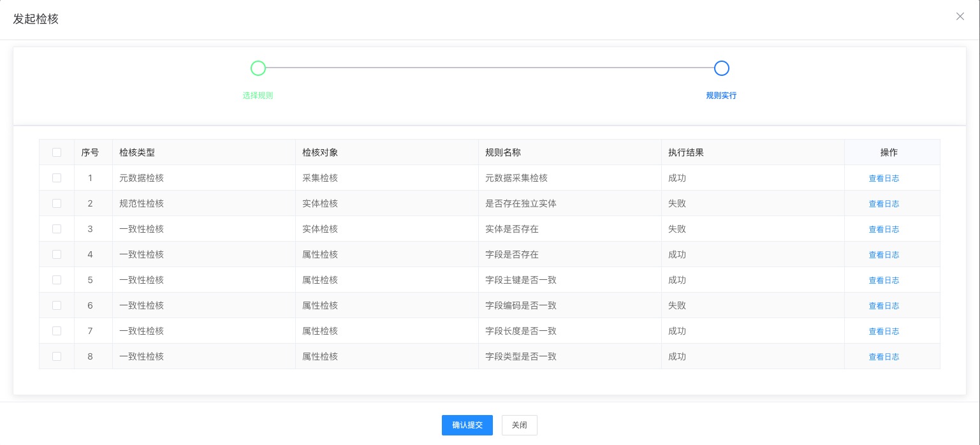Click the 确认提交 button
The width and height of the screenshot is (980, 445).
pos(467,425)
